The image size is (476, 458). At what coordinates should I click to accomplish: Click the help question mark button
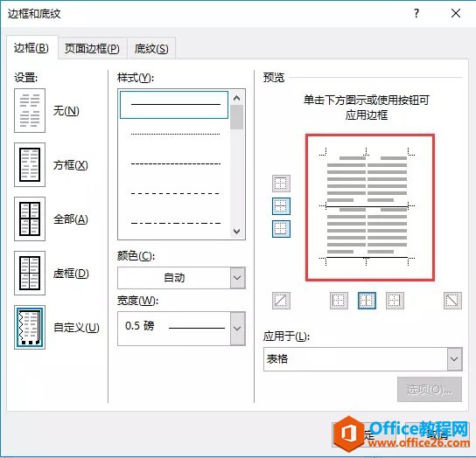click(416, 13)
